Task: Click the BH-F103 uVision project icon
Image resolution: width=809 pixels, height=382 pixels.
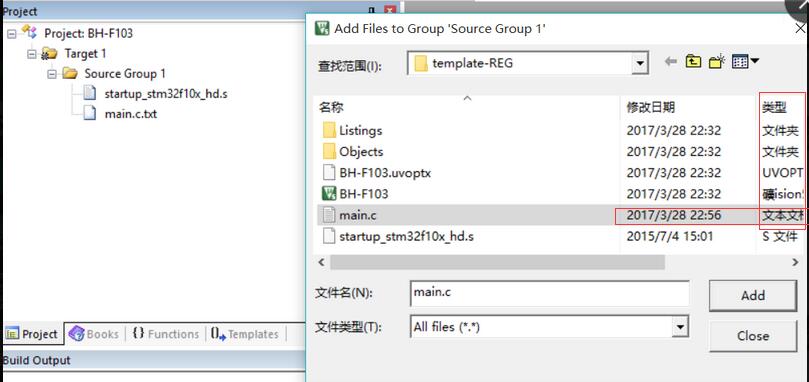Action: coord(329,194)
